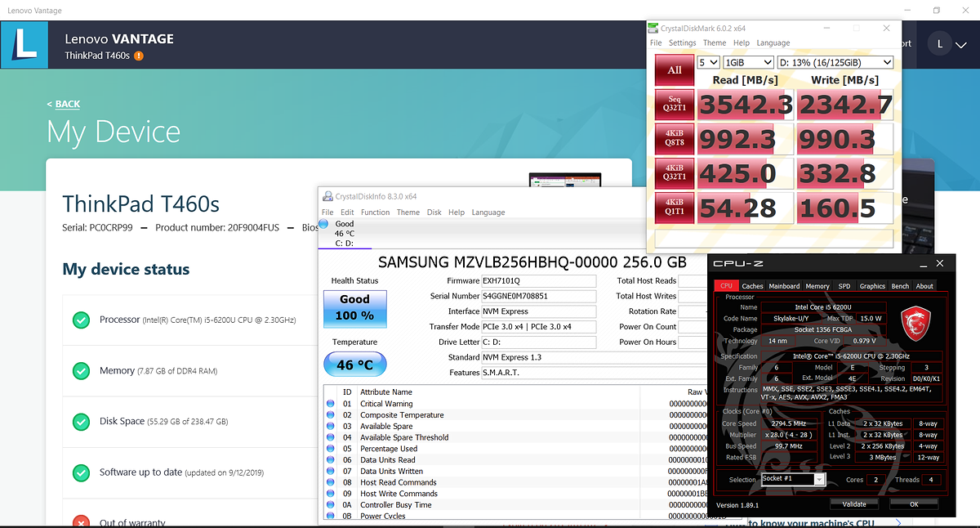Click the 54.28 4KiB Q1T1 read result
Image resolution: width=980 pixels, height=528 pixels.
[746, 208]
